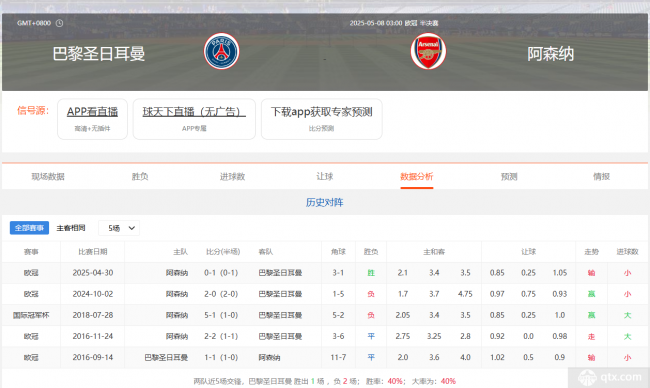Open the 现场数据 tab
Viewport: 650px width, 388px height.
tap(48, 177)
